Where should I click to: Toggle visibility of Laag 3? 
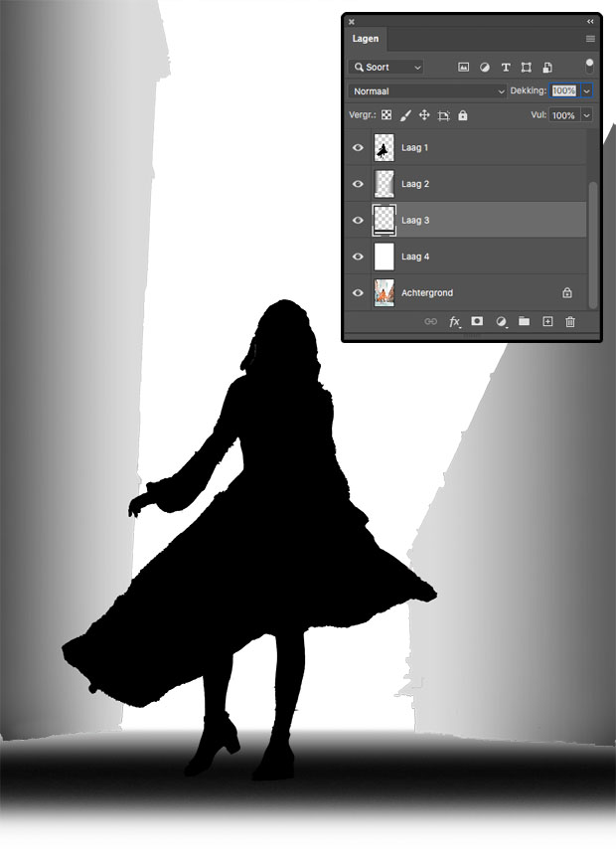pyautogui.click(x=358, y=221)
